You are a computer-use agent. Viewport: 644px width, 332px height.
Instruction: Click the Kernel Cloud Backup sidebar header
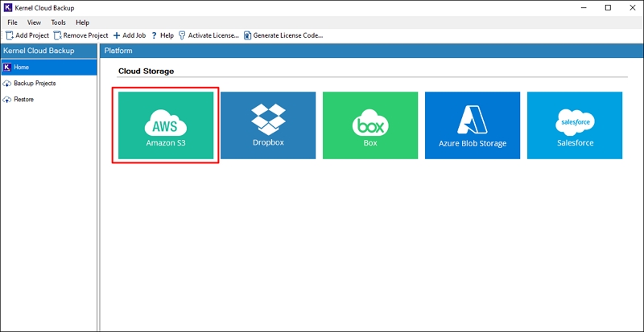pyautogui.click(x=49, y=51)
